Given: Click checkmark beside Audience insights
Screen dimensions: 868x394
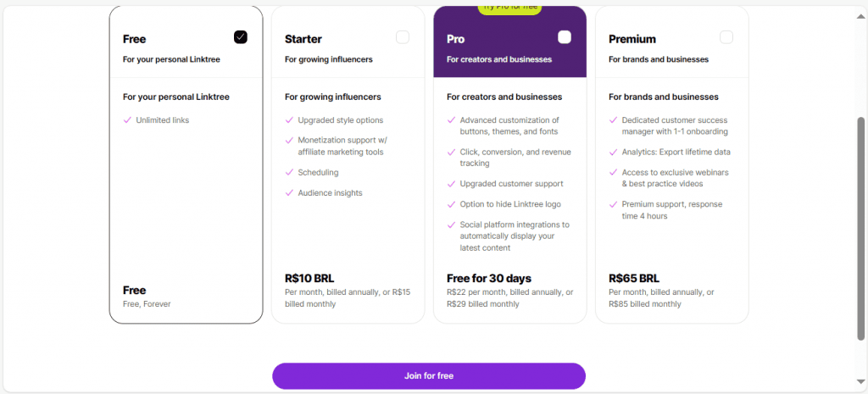Looking at the screenshot, I should point(289,193).
